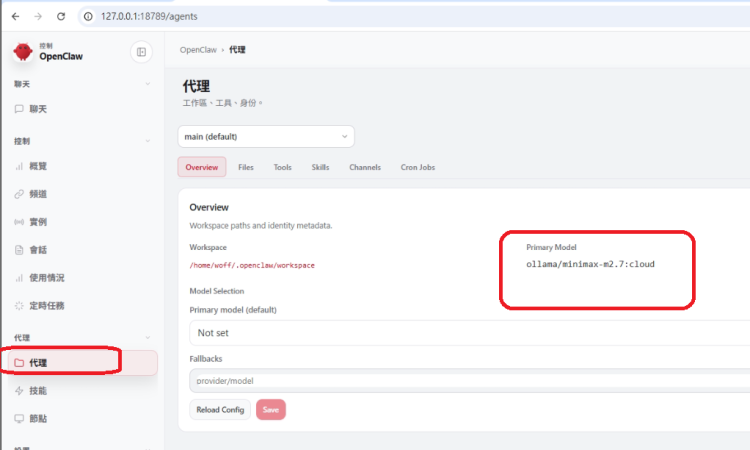Open 使用情況 usage in sidebar
Viewport: 750px width, 450px height.
(x=46, y=277)
